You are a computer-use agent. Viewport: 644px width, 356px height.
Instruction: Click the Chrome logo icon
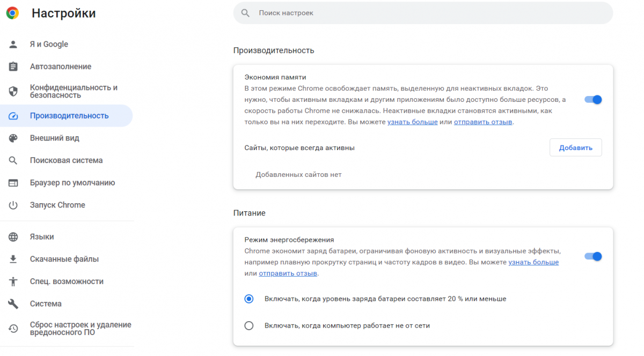point(12,13)
